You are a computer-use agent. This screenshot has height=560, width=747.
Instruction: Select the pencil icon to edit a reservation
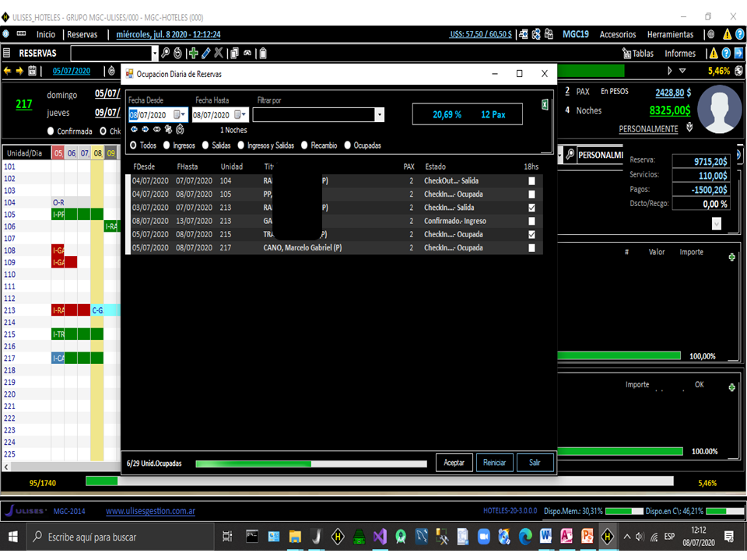point(205,54)
